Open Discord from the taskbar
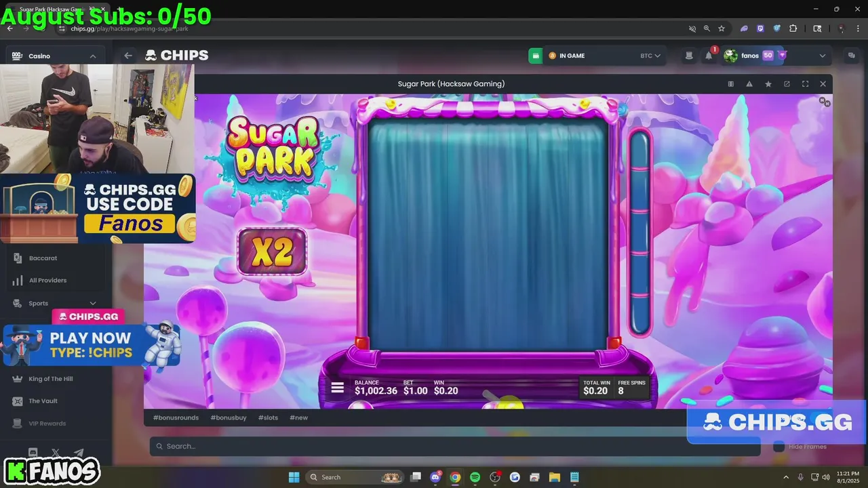This screenshot has height=488, width=868. [x=435, y=477]
